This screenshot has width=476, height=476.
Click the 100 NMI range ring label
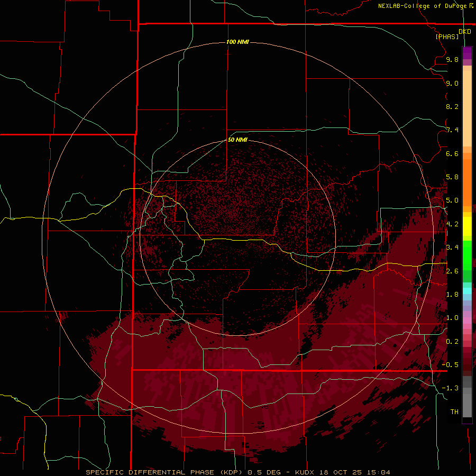pyautogui.click(x=237, y=42)
